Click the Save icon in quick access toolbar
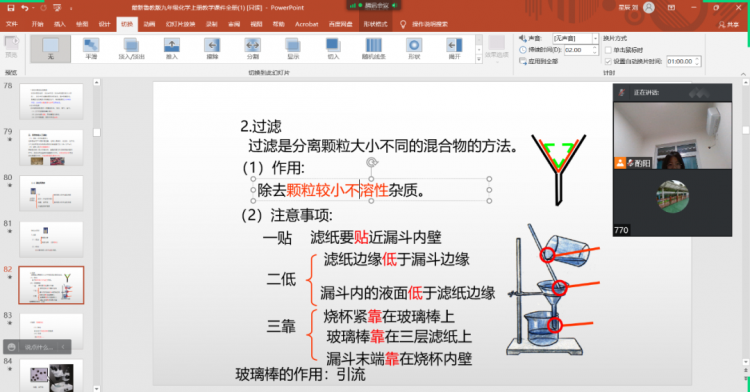The width and height of the screenshot is (750, 392). coord(11,8)
